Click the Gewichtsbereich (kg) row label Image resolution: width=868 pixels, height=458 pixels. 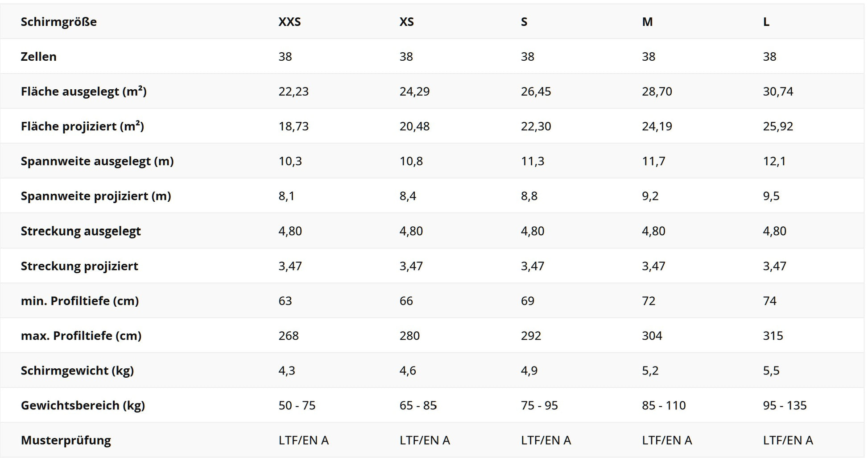83,405
